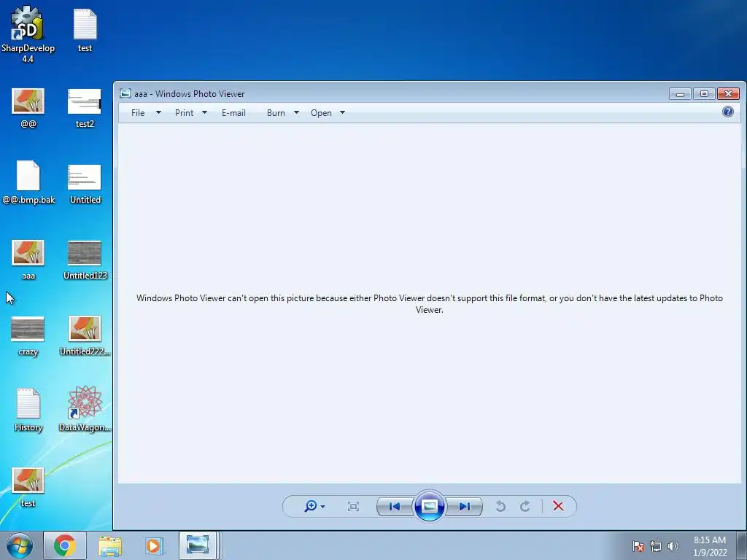This screenshot has width=747, height=560.
Task: Delete the picture with red X
Action: 558,506
